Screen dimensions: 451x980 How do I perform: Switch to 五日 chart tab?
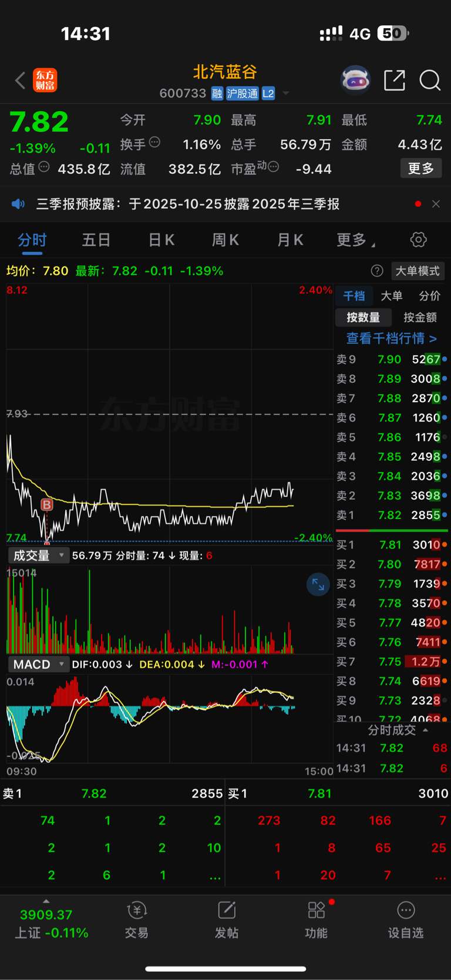point(97,240)
